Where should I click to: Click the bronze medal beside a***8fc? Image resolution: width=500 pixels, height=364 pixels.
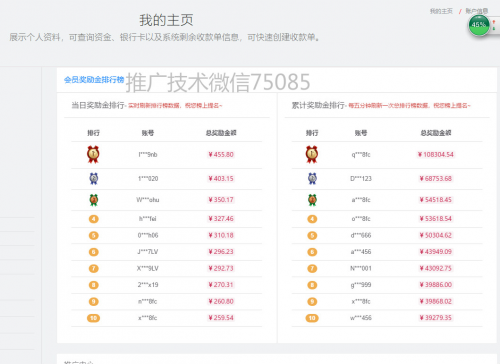point(312,200)
